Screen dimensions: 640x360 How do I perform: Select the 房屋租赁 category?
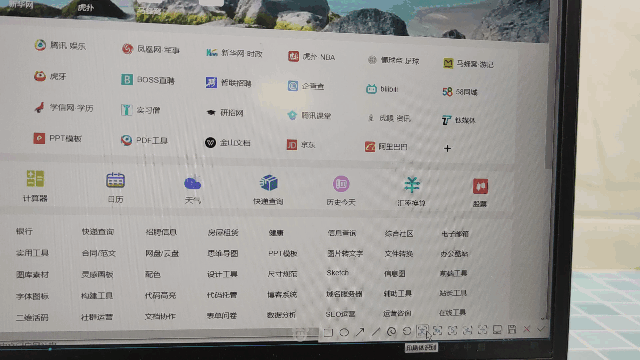click(x=223, y=233)
